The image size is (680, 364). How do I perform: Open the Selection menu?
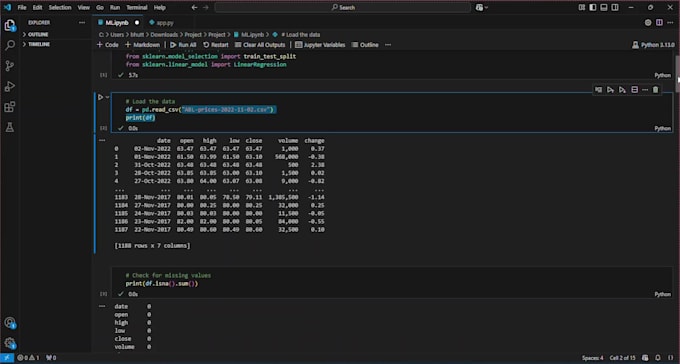point(60,7)
